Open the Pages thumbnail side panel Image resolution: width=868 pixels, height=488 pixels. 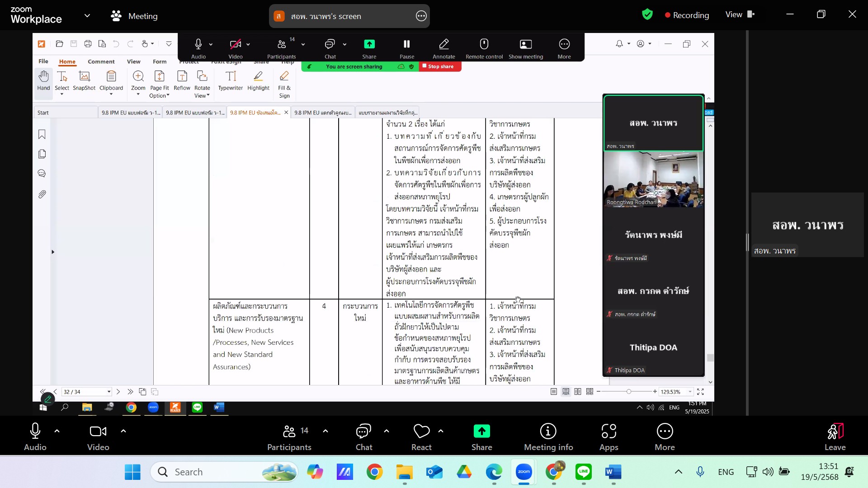point(42,154)
